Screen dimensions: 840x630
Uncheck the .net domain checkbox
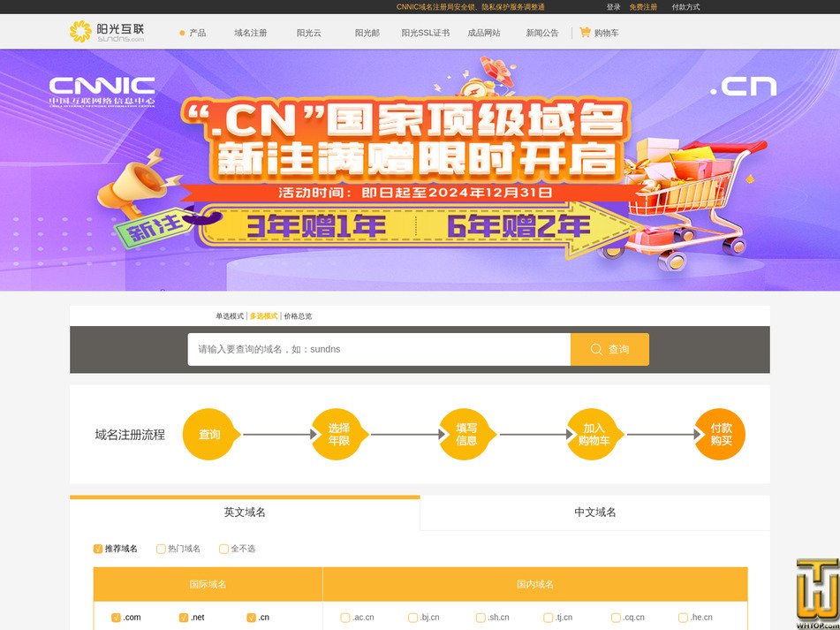pos(184,617)
